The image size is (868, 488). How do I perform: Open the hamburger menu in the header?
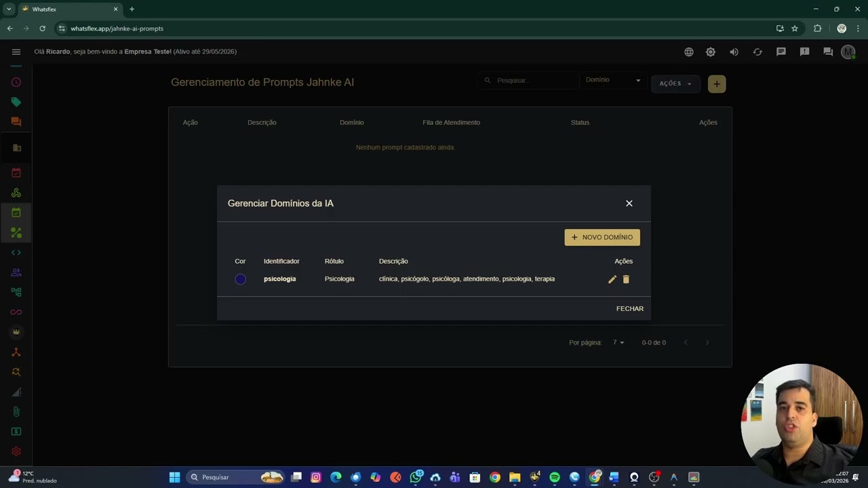point(16,52)
